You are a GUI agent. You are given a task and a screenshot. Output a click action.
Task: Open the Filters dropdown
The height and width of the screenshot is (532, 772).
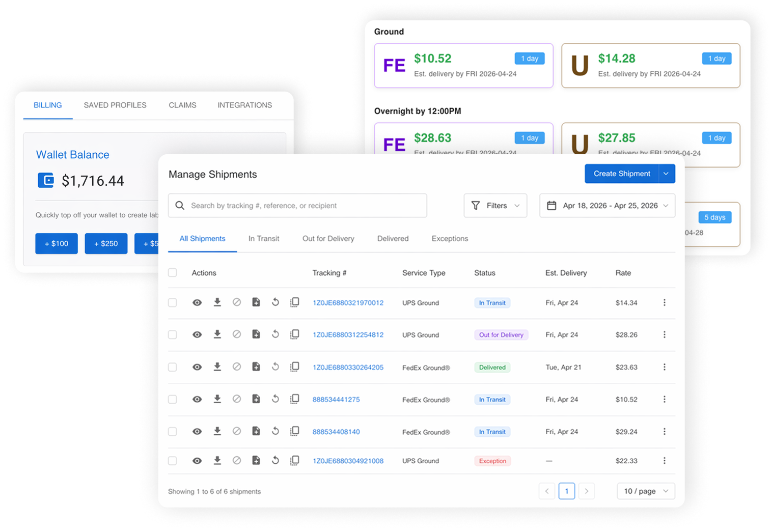tap(495, 206)
